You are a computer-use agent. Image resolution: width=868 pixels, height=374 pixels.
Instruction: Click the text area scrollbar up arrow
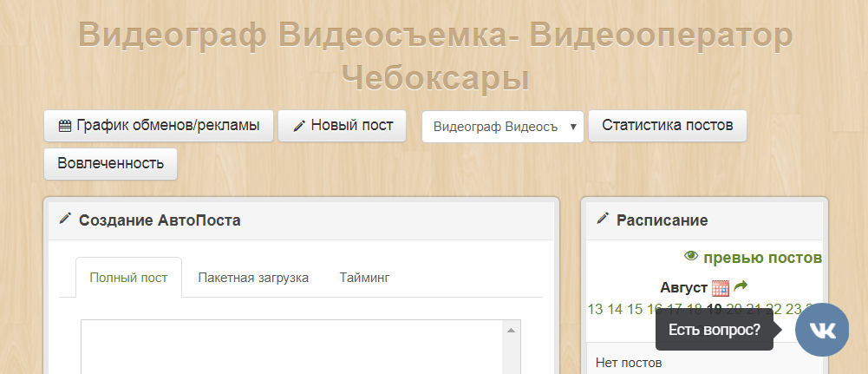click(511, 331)
